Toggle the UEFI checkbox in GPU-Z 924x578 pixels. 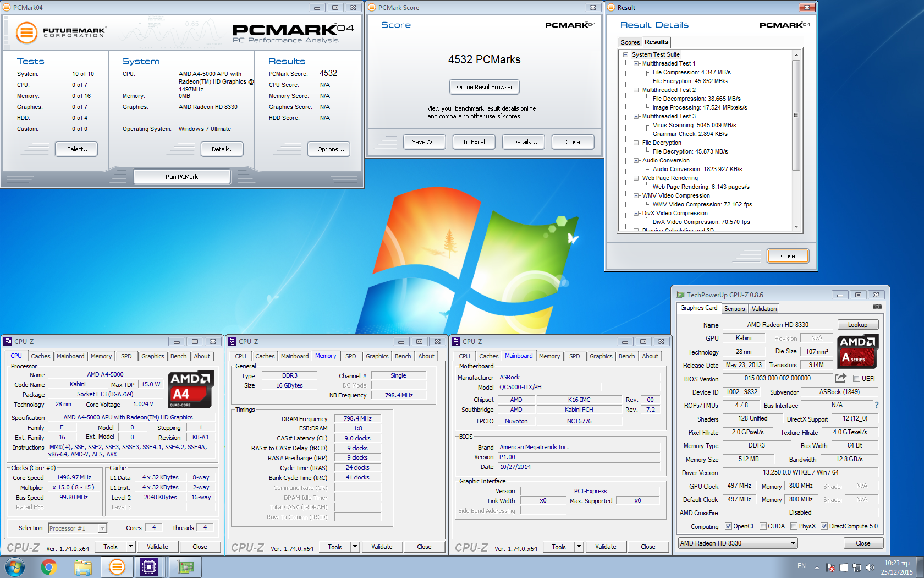856,379
